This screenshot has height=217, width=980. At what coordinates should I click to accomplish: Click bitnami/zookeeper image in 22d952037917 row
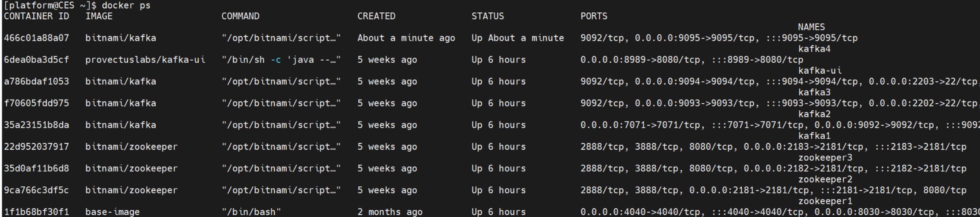(x=132, y=147)
